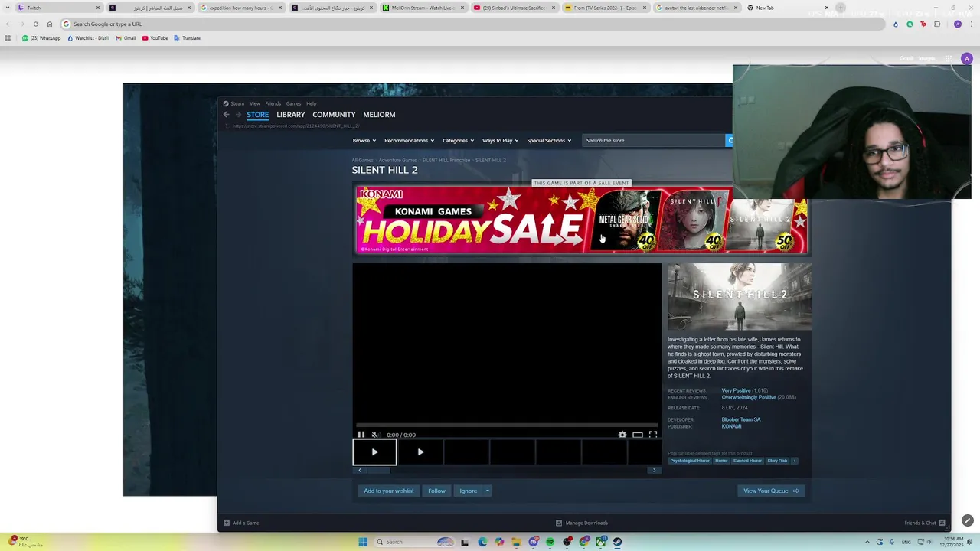The image size is (980, 551).
Task: Switch to the Twitch browser tab
Action: pyautogui.click(x=60, y=8)
